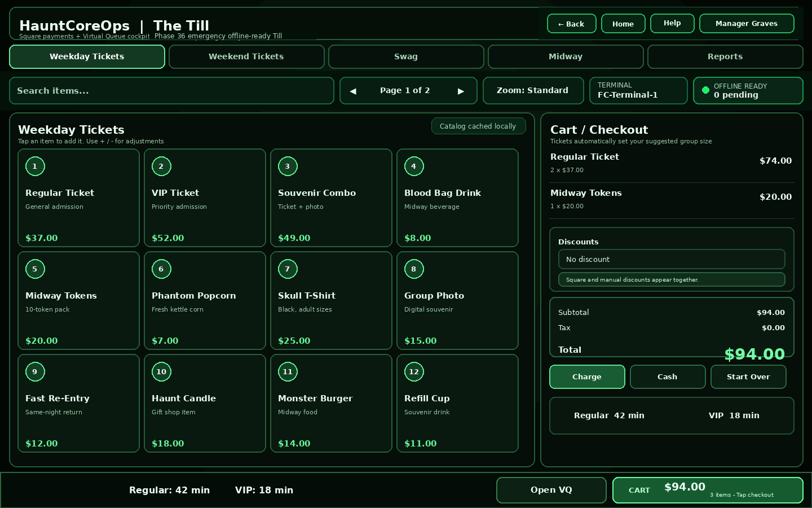Select Cash payment
The height and width of the screenshot is (508, 812).
point(668,376)
